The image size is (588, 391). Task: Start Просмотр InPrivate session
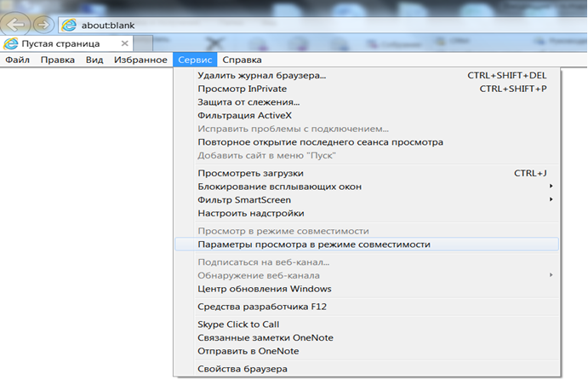tap(243, 89)
